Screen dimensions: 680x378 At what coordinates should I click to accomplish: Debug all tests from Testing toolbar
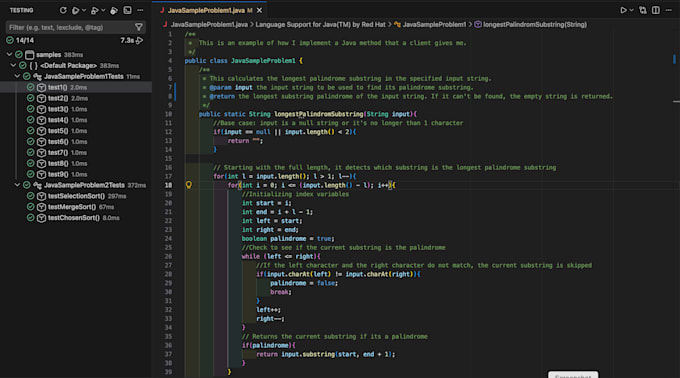click(x=95, y=10)
